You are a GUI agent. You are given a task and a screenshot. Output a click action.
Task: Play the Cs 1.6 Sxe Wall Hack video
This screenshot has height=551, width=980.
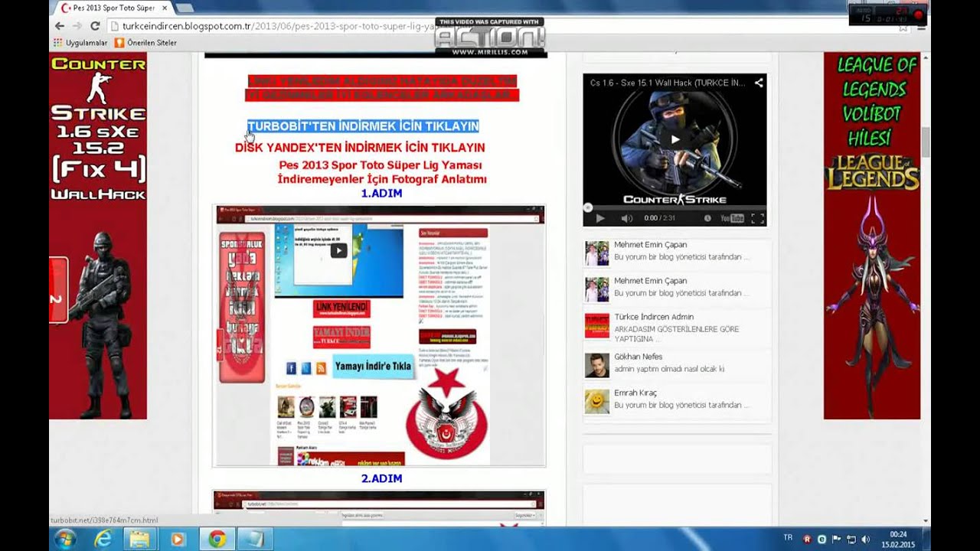pyautogui.click(x=675, y=139)
